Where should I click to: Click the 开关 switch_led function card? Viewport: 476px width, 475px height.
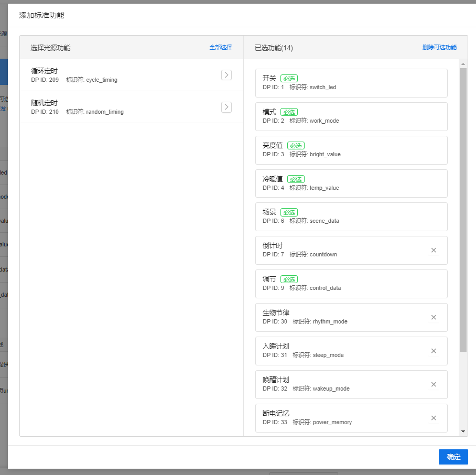(x=351, y=83)
